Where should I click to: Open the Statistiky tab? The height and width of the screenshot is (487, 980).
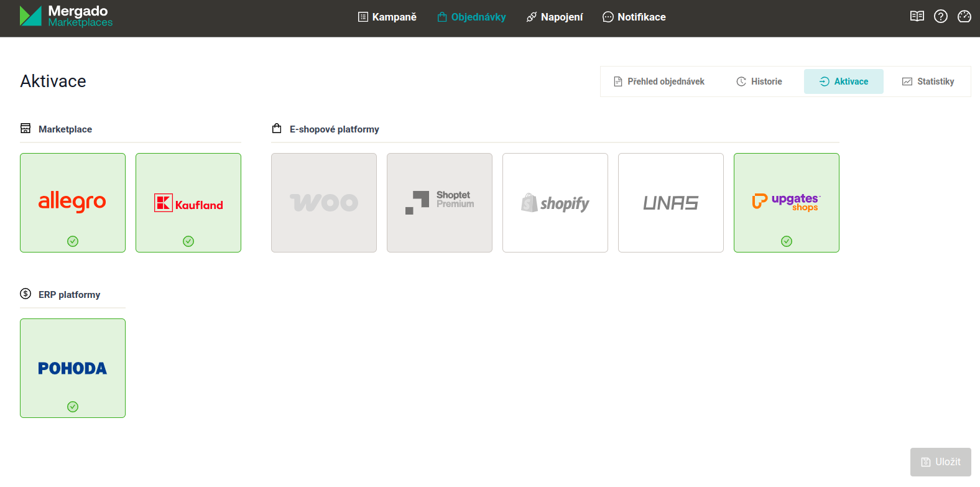click(928, 81)
